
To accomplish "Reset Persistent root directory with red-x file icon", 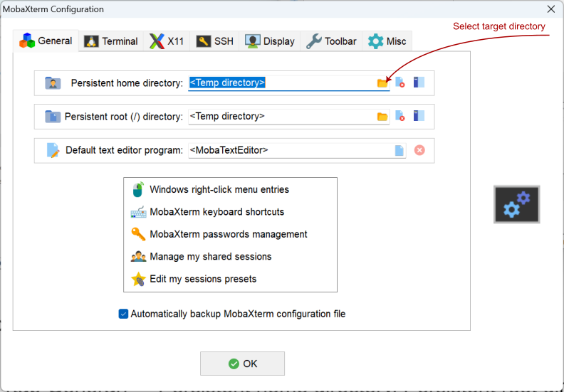I will coord(400,116).
